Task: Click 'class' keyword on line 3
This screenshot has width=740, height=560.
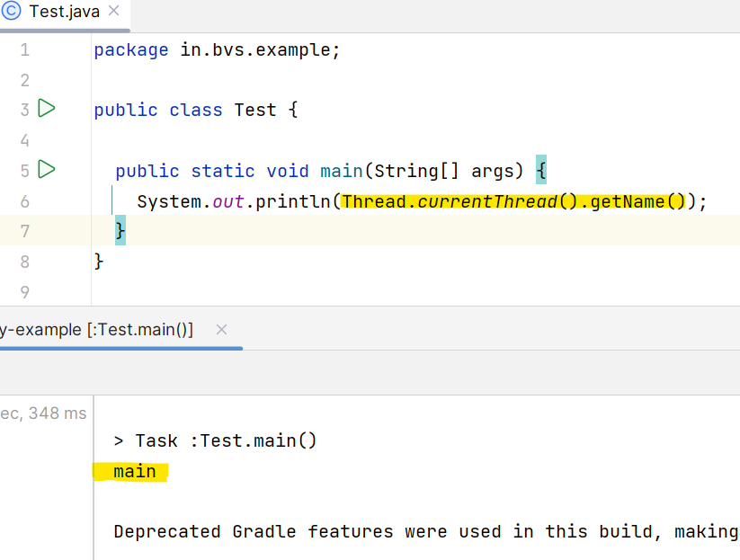Action: (196, 110)
